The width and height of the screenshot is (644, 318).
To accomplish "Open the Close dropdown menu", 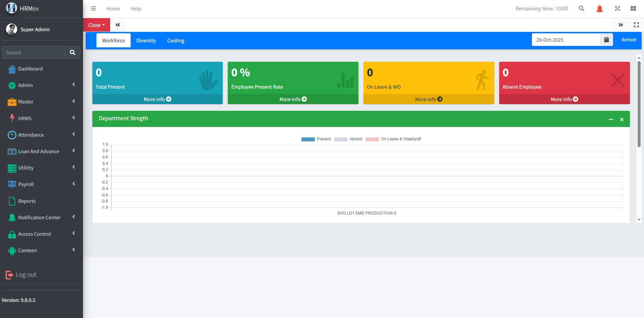I will point(96,25).
